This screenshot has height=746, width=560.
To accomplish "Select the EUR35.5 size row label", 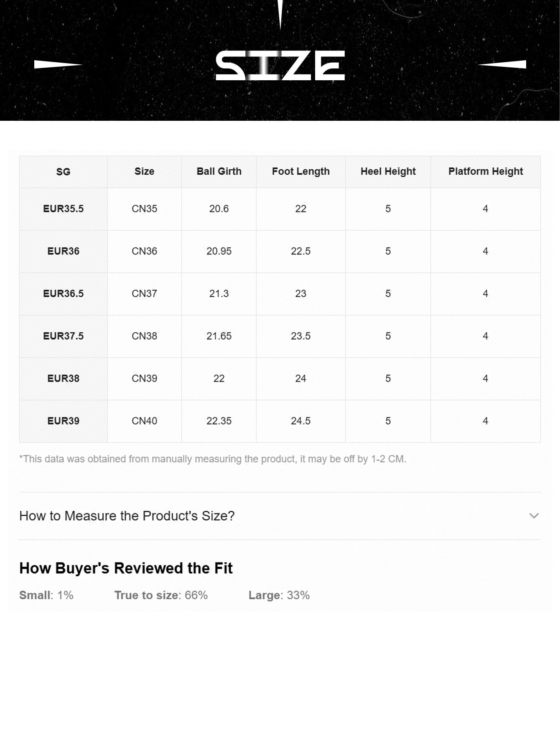I will coord(63,209).
